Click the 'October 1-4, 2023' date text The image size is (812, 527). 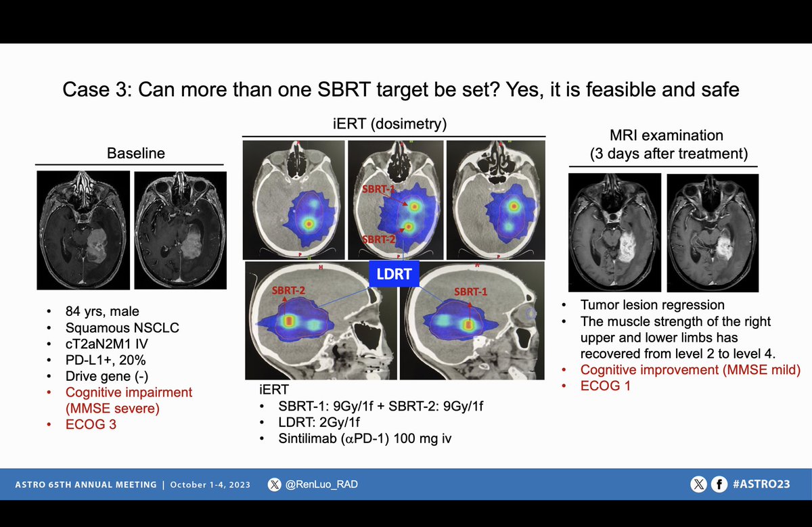210,485
